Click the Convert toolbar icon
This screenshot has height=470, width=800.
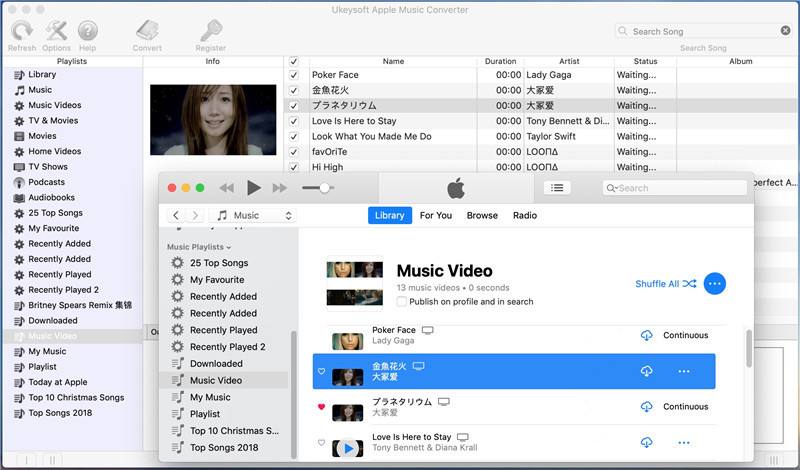[147, 31]
